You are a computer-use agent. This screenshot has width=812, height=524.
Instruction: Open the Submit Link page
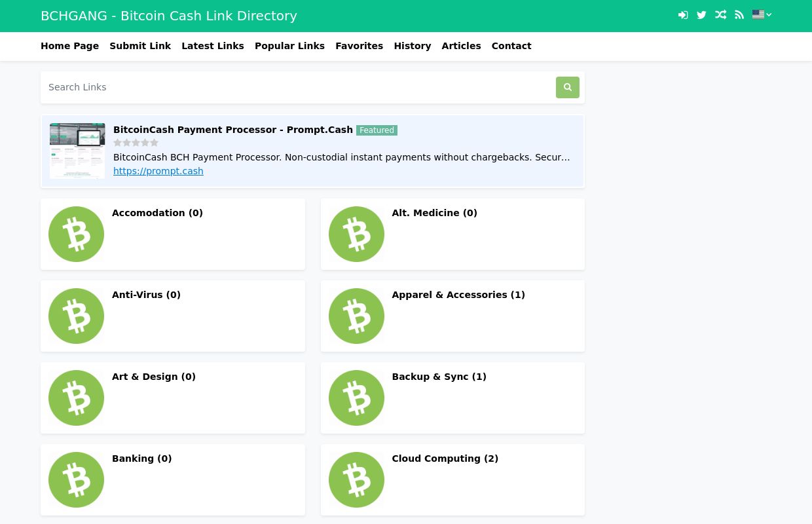140,46
